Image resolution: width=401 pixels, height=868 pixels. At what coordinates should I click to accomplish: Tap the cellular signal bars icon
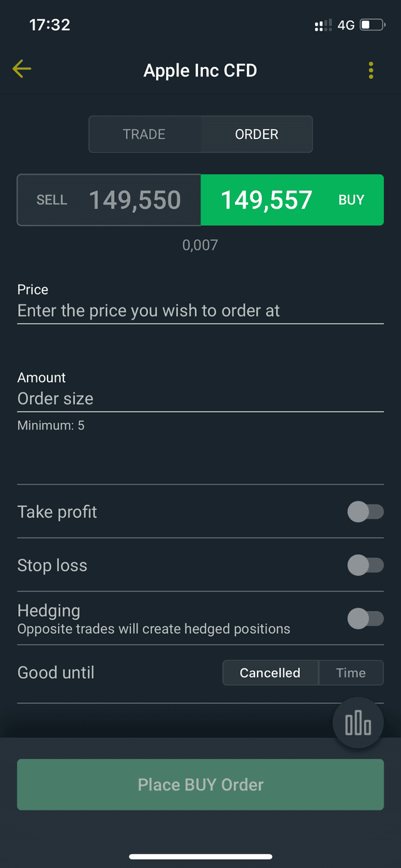pos(321,24)
